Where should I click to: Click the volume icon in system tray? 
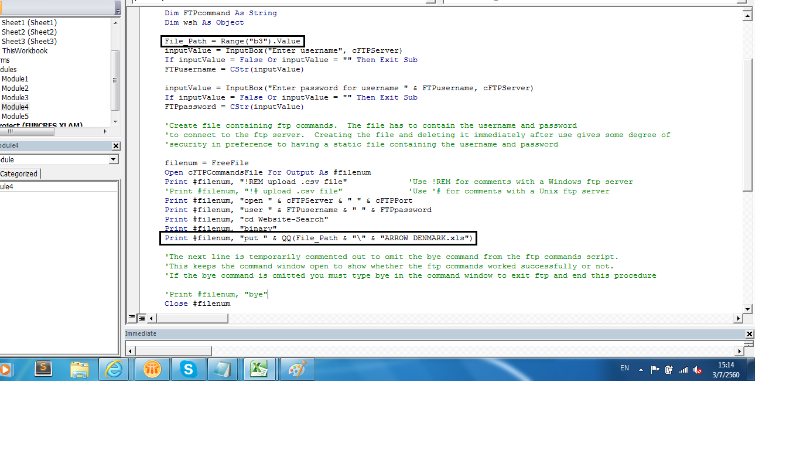point(699,369)
